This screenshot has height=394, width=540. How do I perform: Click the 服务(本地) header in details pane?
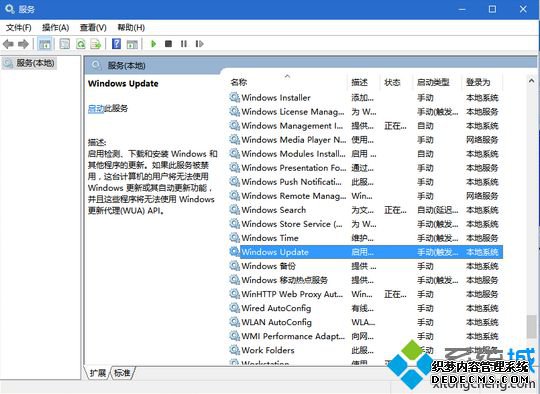coord(126,65)
